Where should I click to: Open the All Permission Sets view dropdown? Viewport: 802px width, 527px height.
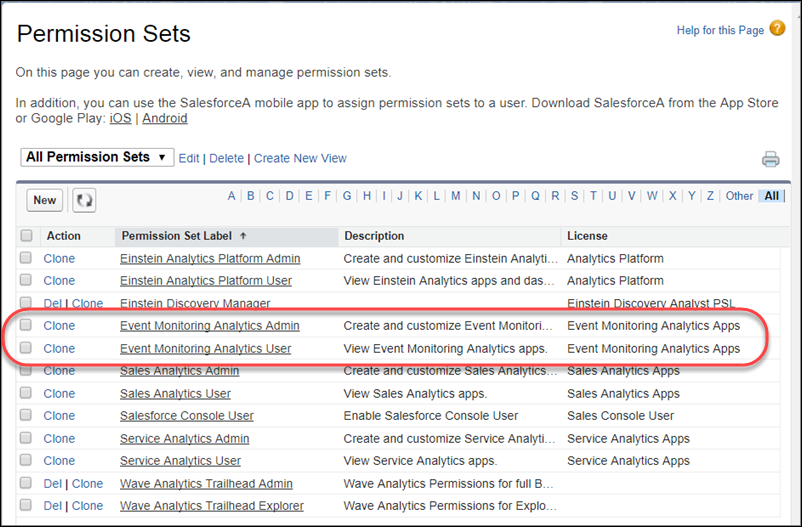point(97,157)
